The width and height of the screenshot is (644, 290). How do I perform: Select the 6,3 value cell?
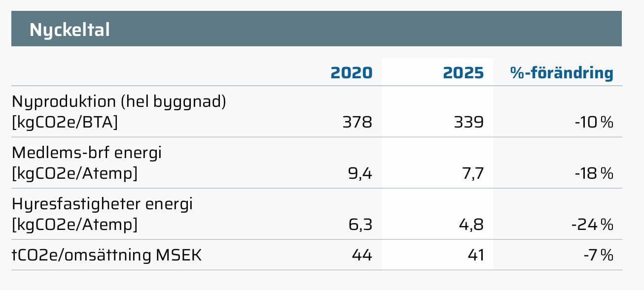(x=359, y=225)
